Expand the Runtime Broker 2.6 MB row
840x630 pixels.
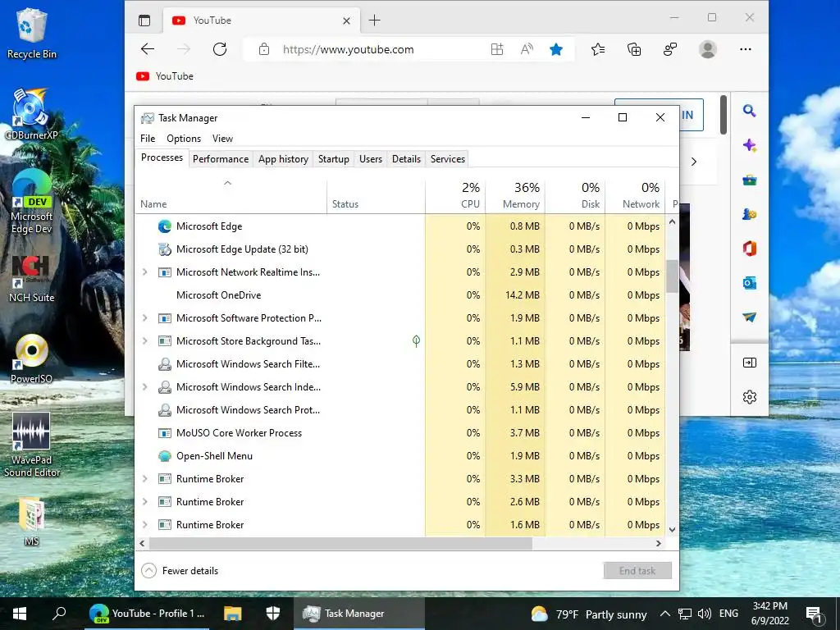[144, 502]
